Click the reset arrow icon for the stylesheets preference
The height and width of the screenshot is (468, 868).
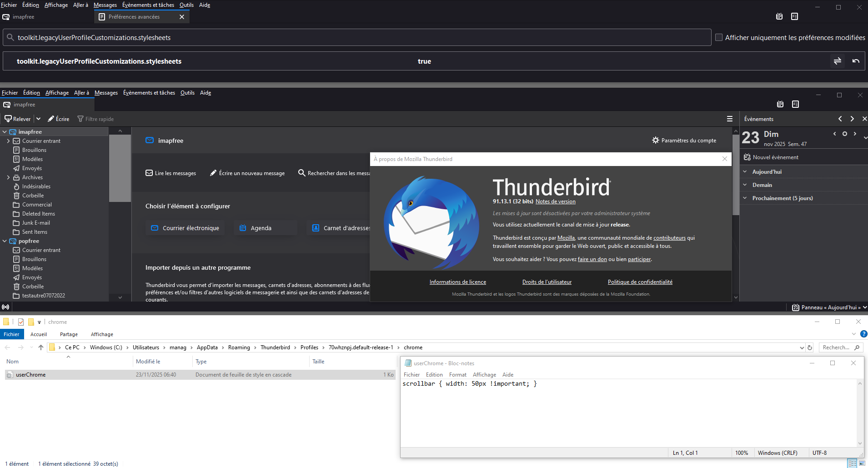pyautogui.click(x=856, y=61)
